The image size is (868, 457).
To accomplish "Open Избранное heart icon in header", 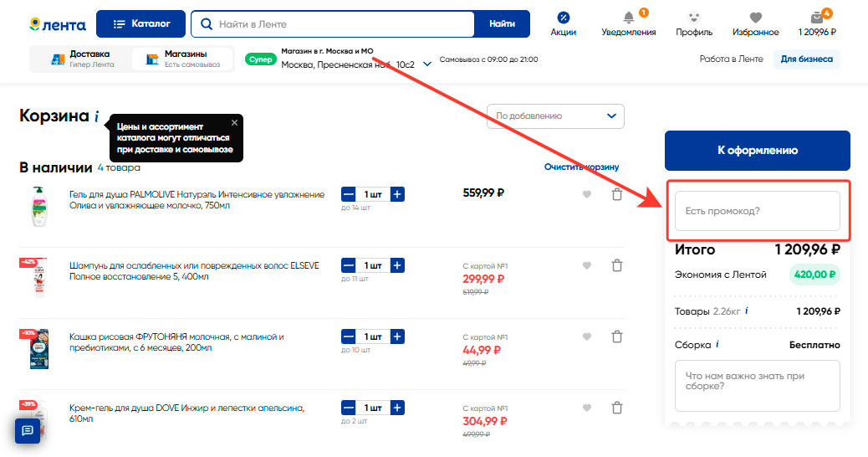I will tap(756, 24).
